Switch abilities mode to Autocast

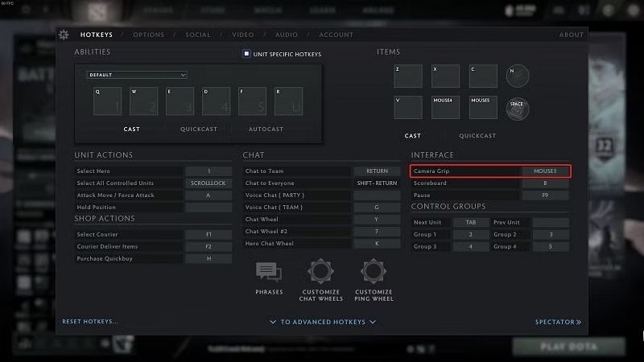[266, 130]
